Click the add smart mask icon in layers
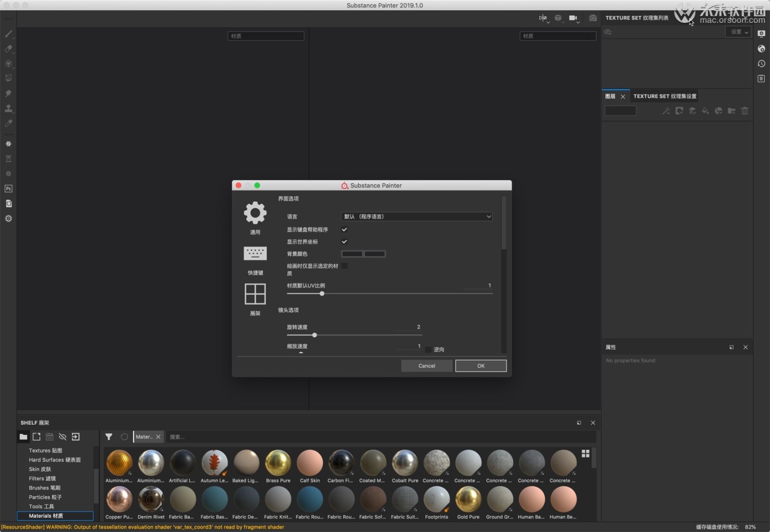The image size is (770, 532). [718, 111]
